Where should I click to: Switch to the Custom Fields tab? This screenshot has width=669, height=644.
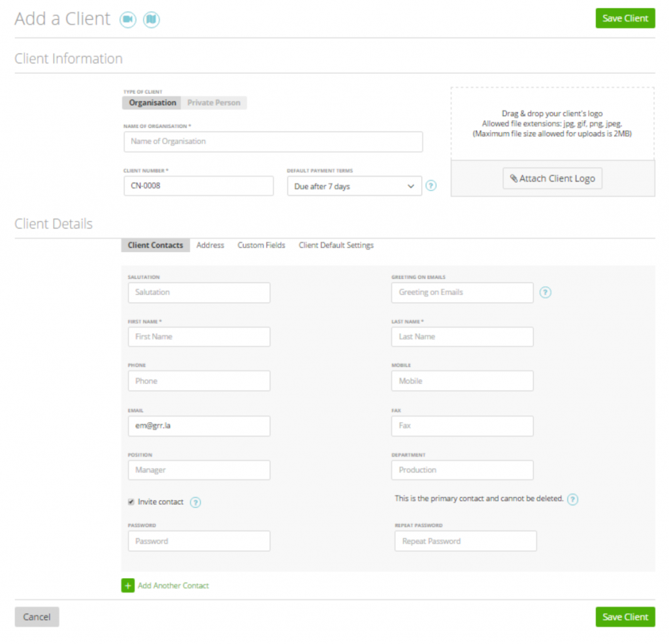point(261,245)
